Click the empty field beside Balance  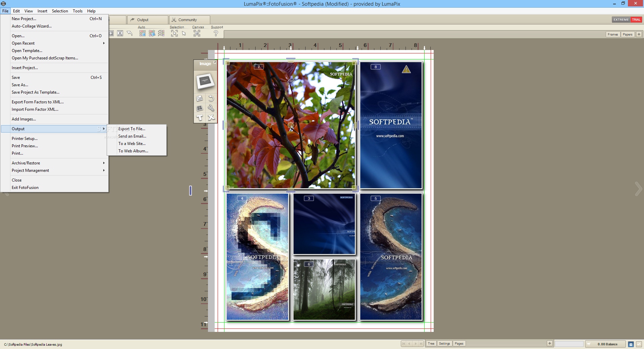coord(569,344)
